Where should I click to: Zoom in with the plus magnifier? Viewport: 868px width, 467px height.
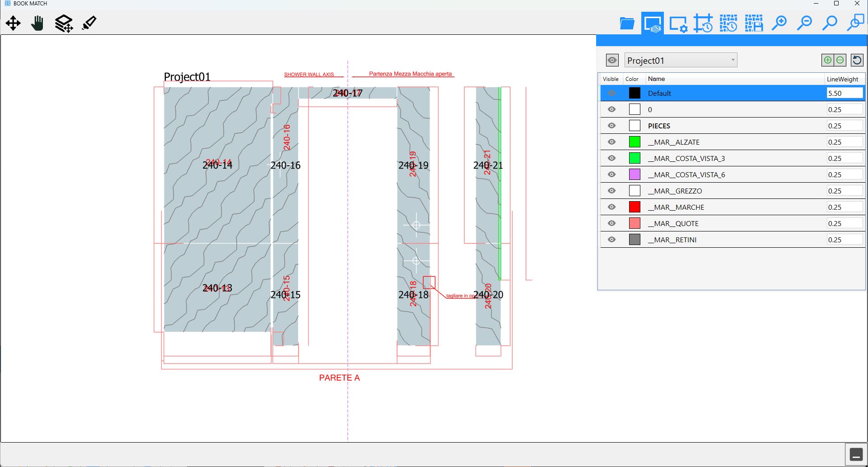point(779,23)
